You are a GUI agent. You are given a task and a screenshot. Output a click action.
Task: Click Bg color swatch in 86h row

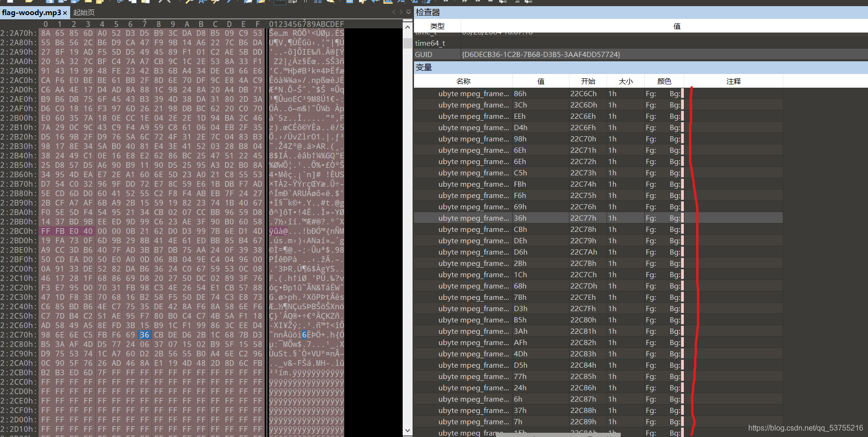(x=682, y=94)
